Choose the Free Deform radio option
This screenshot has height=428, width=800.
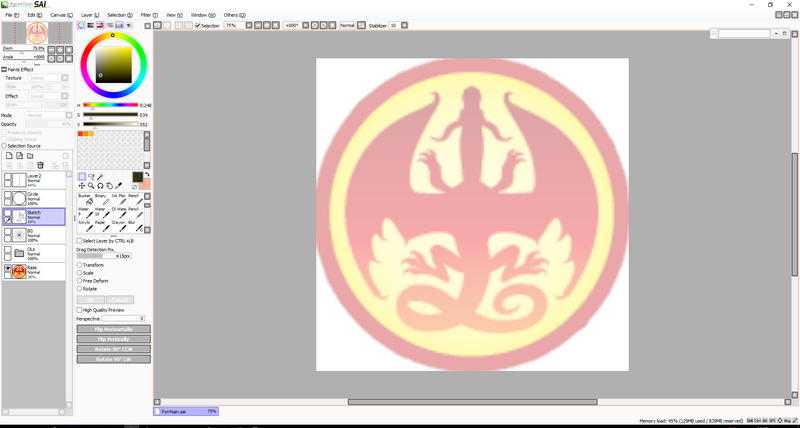click(80, 281)
